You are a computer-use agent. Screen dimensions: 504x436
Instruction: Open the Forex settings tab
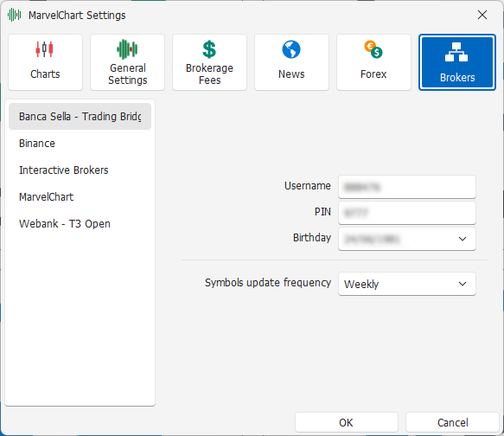[373, 62]
